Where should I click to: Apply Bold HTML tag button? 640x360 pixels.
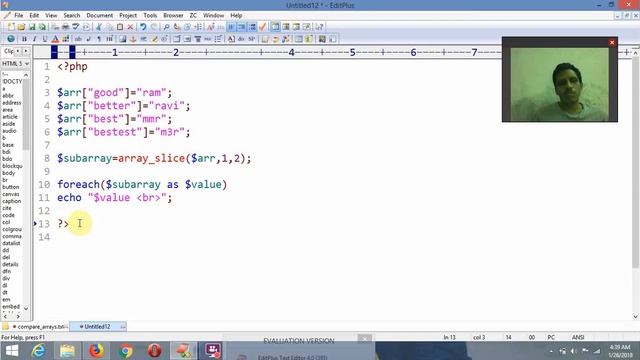(24, 39)
